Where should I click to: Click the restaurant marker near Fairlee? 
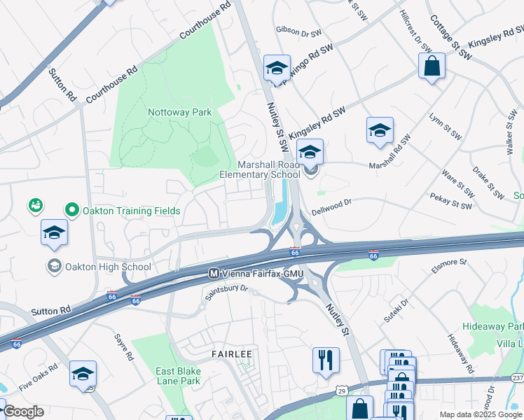326,363
